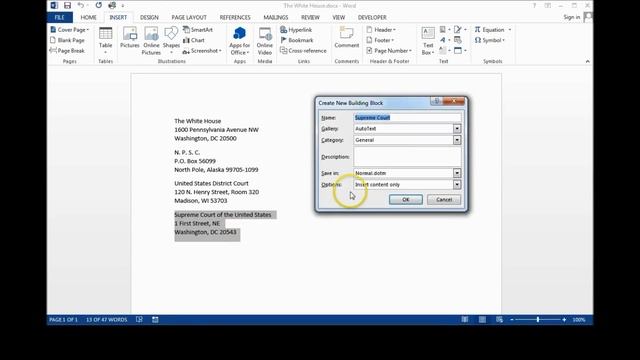Click the Date & Time icon
Viewport: 640px width, 360px height.
(458, 40)
